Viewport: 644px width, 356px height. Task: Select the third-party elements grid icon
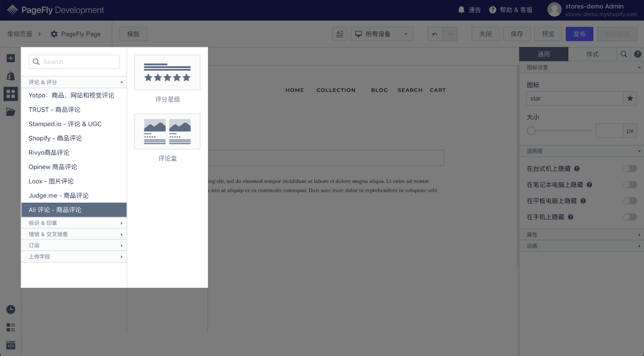(x=11, y=94)
